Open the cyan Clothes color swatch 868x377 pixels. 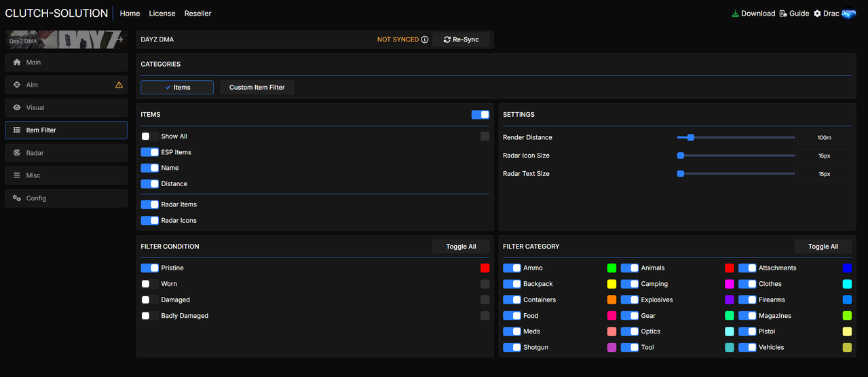tap(847, 284)
